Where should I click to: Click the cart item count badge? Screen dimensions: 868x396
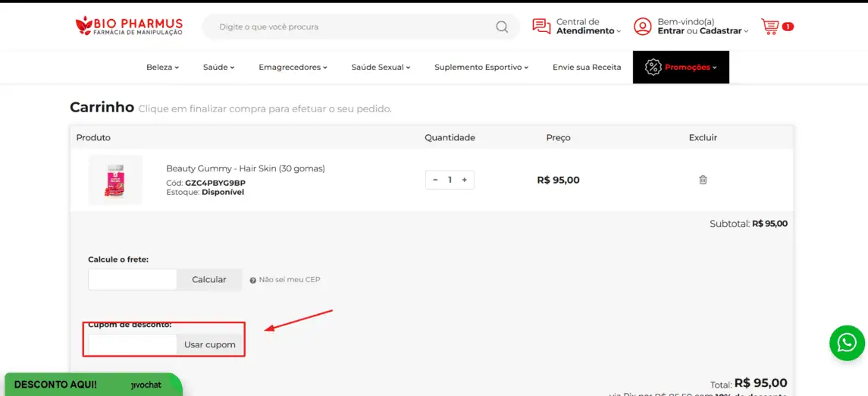[x=788, y=26]
